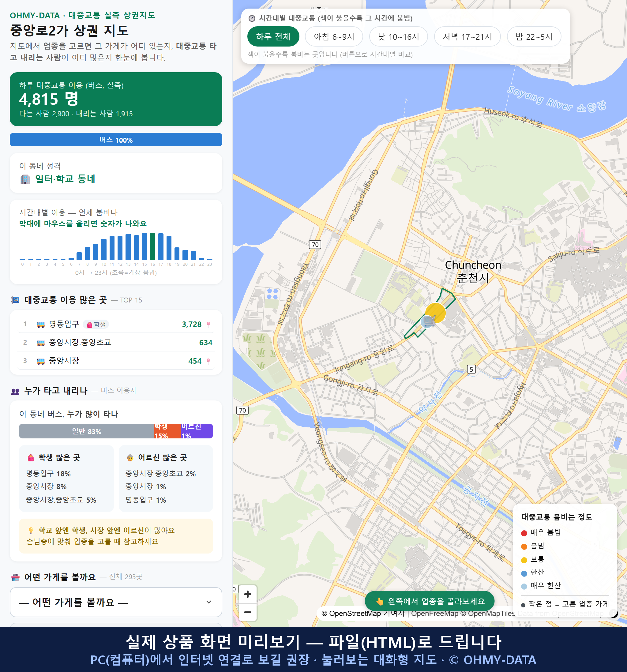The image size is (627, 672).
Task: Select 중앙시장.중앙초교 row in TOP 15 list
Action: click(x=116, y=342)
